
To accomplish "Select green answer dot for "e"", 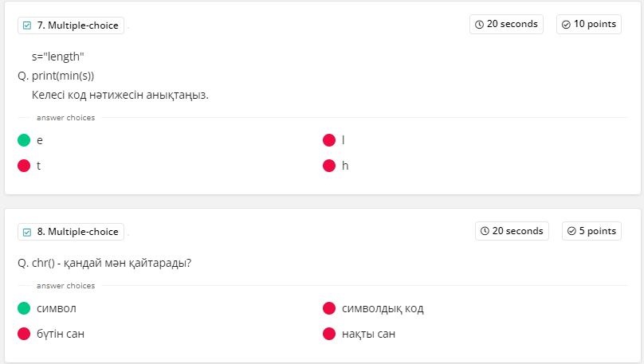I will pos(24,140).
